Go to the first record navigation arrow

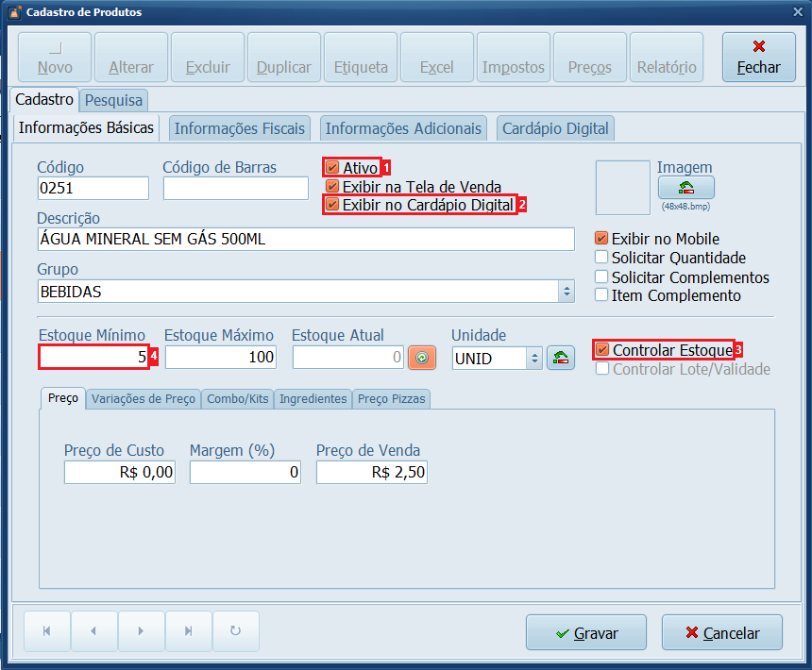click(47, 630)
